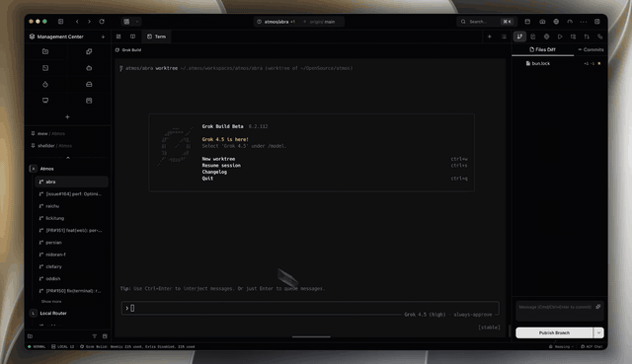The image size is (632, 364).
Task: Click the stacked windows icon in sidebar grid
Action: [89, 51]
